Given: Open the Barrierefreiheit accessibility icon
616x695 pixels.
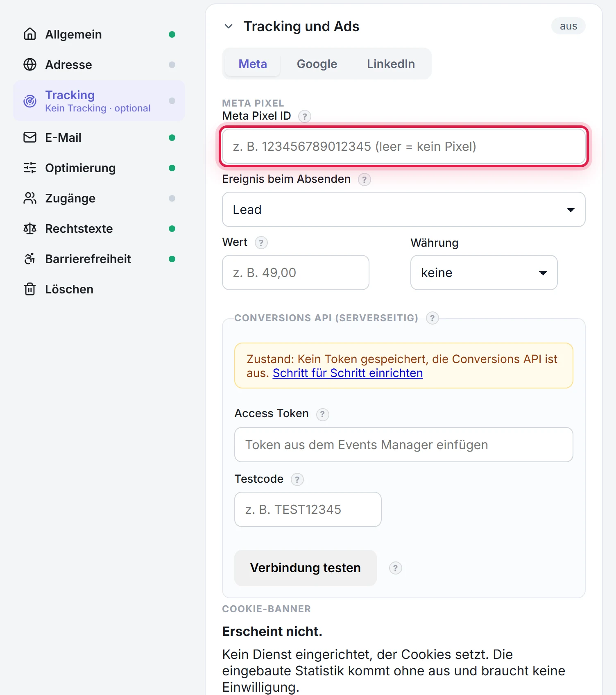Looking at the screenshot, I should 30,259.
